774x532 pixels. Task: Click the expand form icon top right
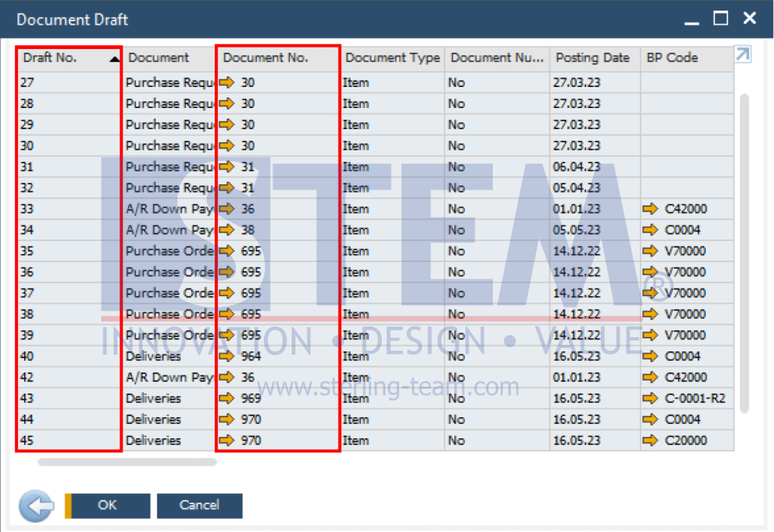[742, 54]
